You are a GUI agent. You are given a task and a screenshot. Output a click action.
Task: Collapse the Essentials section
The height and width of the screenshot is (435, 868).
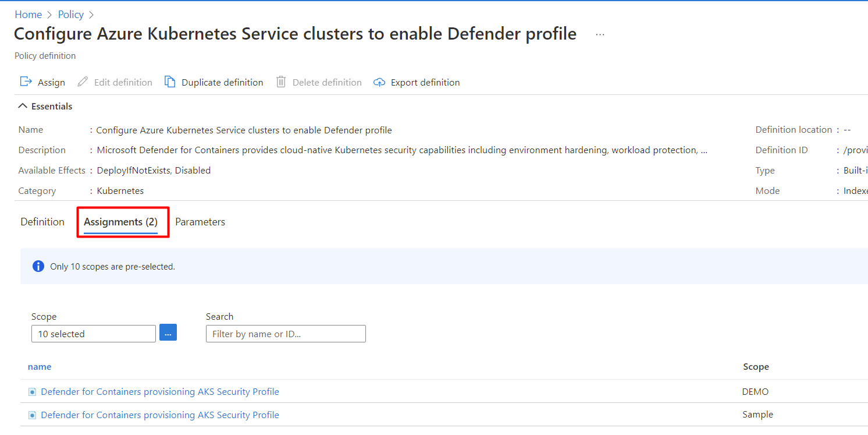point(23,106)
